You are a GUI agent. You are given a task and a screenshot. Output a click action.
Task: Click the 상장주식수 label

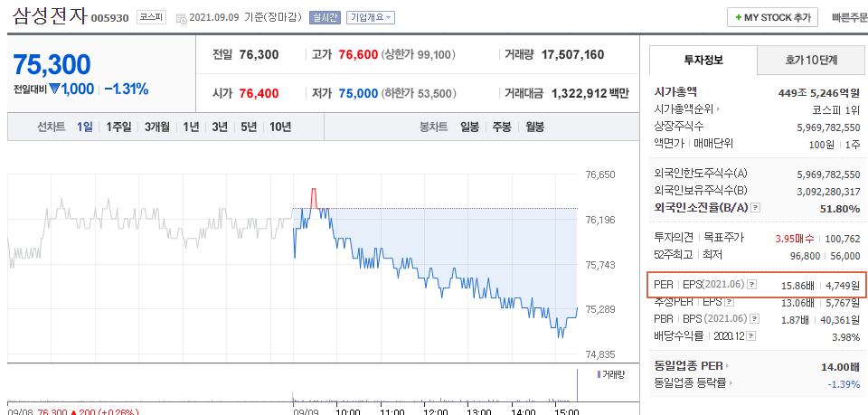(x=679, y=127)
